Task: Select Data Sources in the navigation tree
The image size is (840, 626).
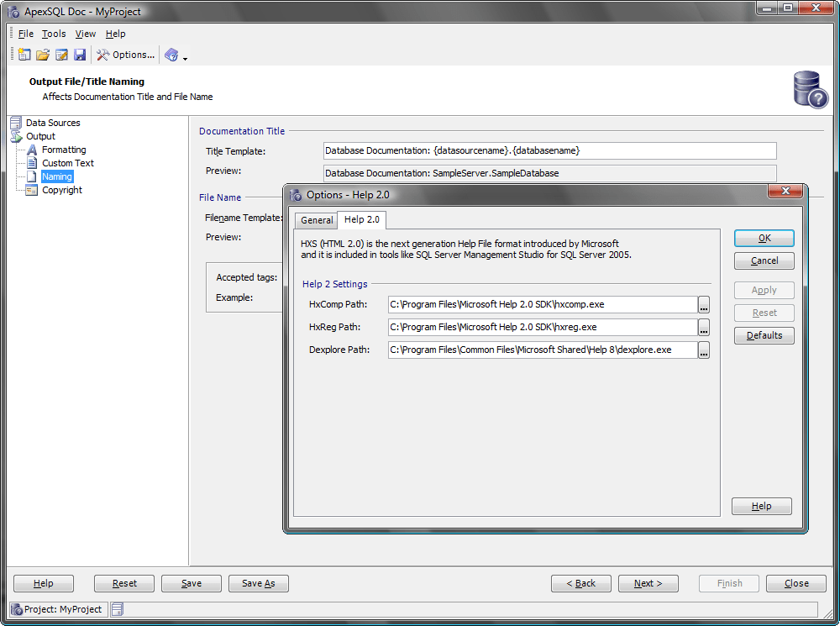Action: [52, 122]
